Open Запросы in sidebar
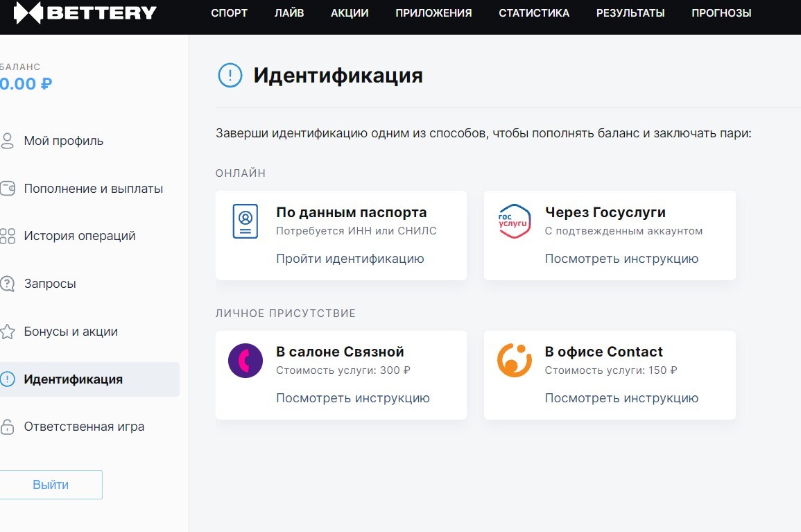801x532 pixels. 50,284
